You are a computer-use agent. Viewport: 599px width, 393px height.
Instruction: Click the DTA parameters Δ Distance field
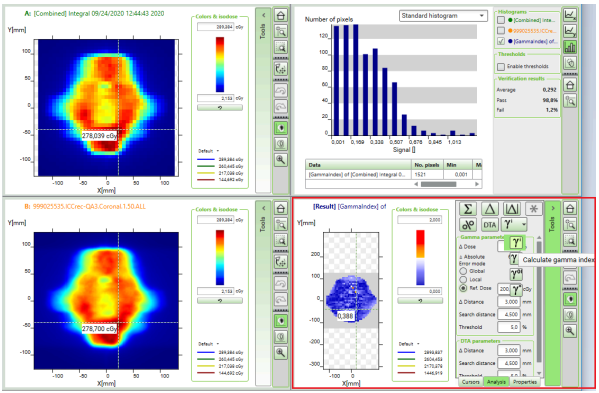[x=509, y=350]
